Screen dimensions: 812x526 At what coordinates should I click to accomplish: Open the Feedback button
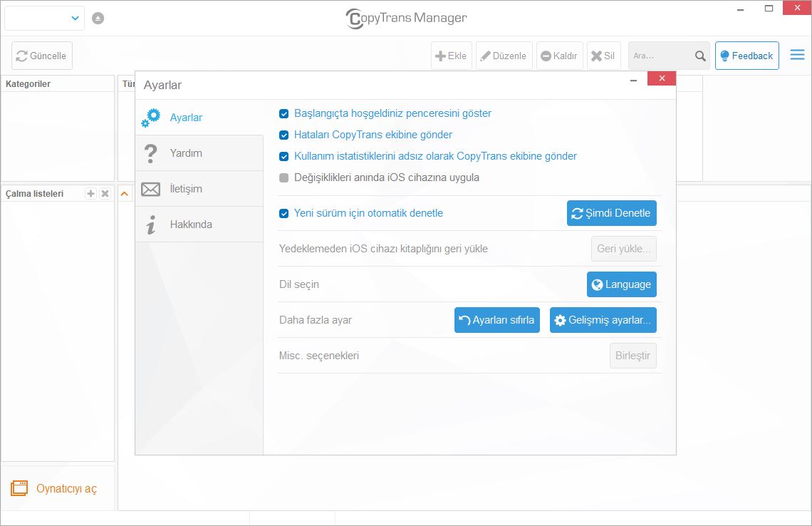[x=746, y=56]
